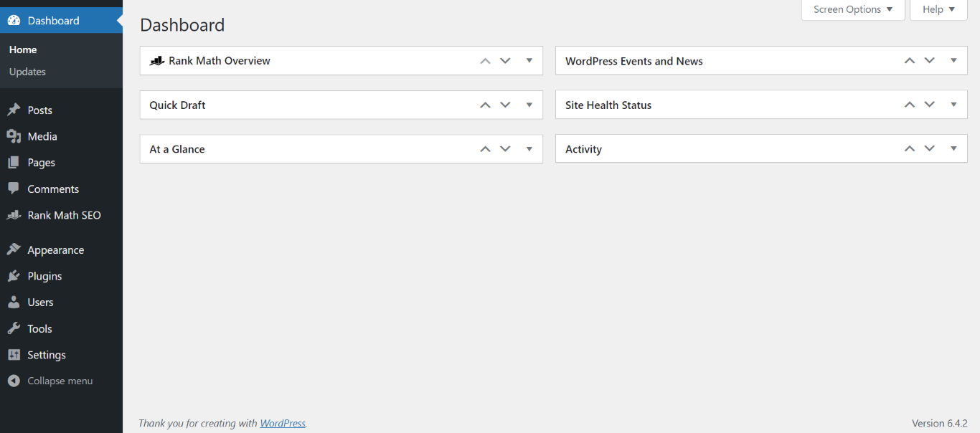Follow the WordPress footer link

click(283, 423)
